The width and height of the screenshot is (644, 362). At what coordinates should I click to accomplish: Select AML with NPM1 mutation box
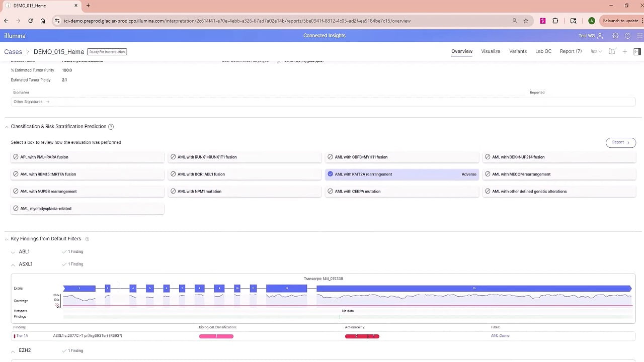(245, 192)
